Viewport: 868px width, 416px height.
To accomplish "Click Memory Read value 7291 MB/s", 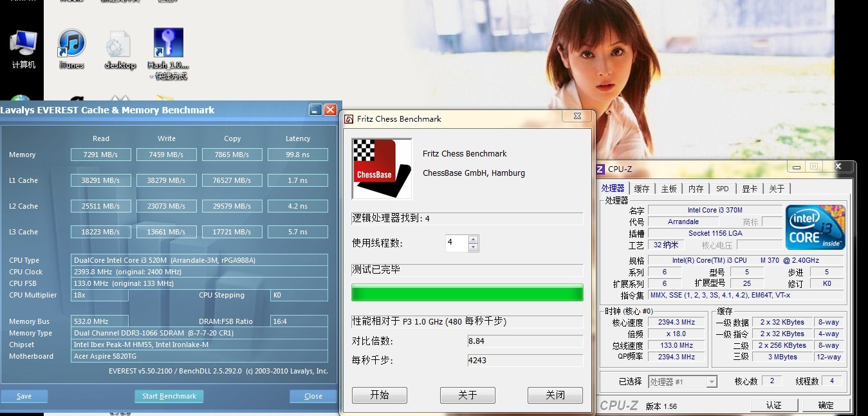I will [x=101, y=155].
